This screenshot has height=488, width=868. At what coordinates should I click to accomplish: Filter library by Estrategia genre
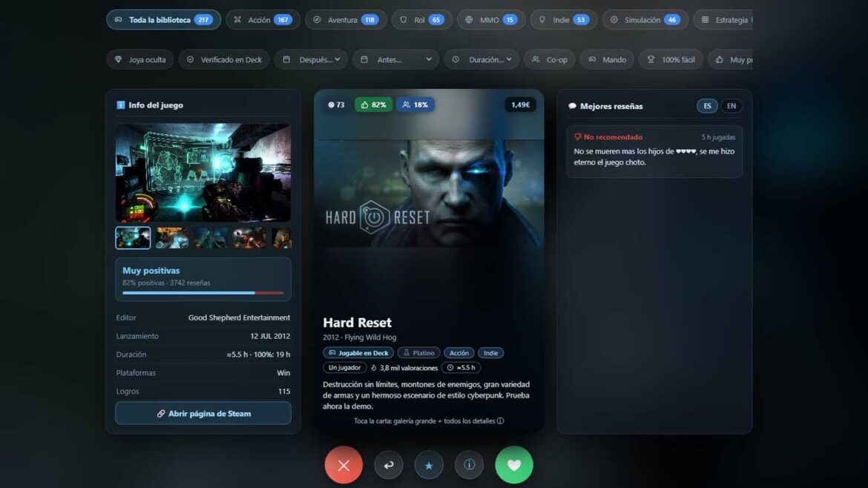tap(723, 20)
